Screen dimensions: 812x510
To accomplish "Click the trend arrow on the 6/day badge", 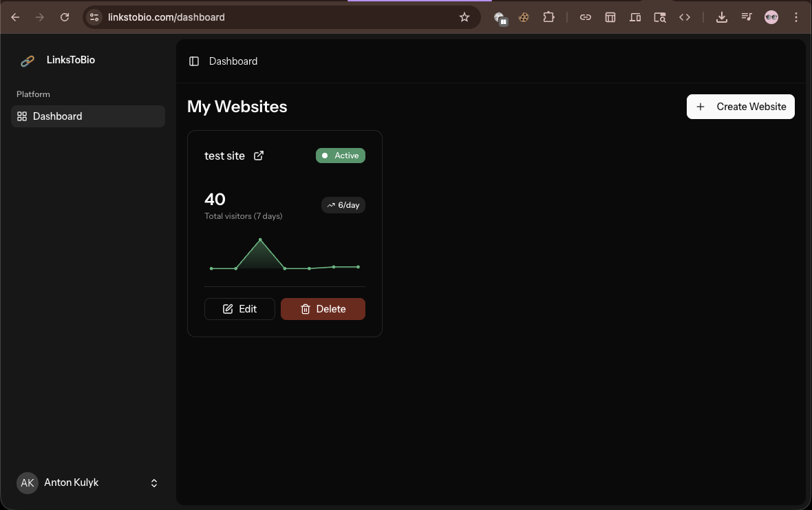I will point(331,204).
